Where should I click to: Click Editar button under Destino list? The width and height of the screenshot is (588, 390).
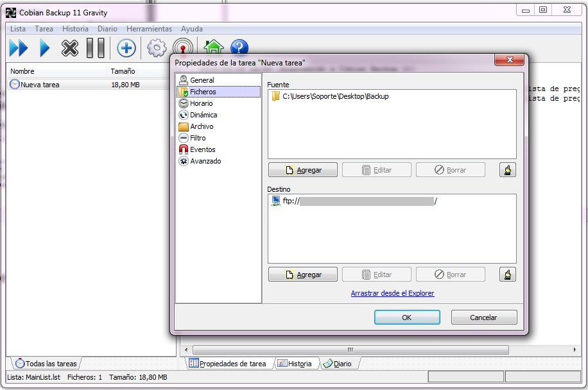click(377, 275)
